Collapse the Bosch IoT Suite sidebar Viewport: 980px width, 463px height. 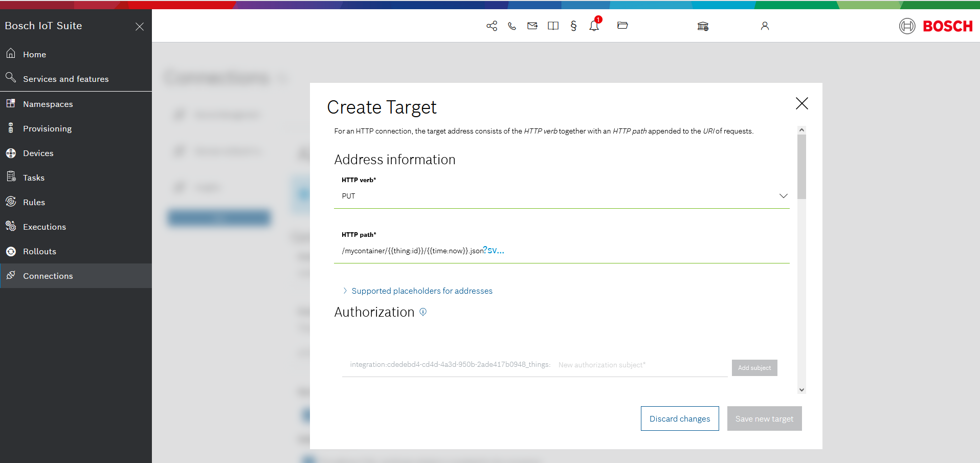pos(140,27)
